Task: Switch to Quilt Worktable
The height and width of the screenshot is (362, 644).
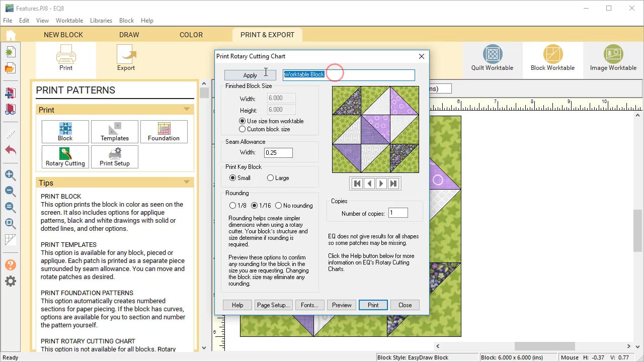Action: pyautogui.click(x=492, y=58)
